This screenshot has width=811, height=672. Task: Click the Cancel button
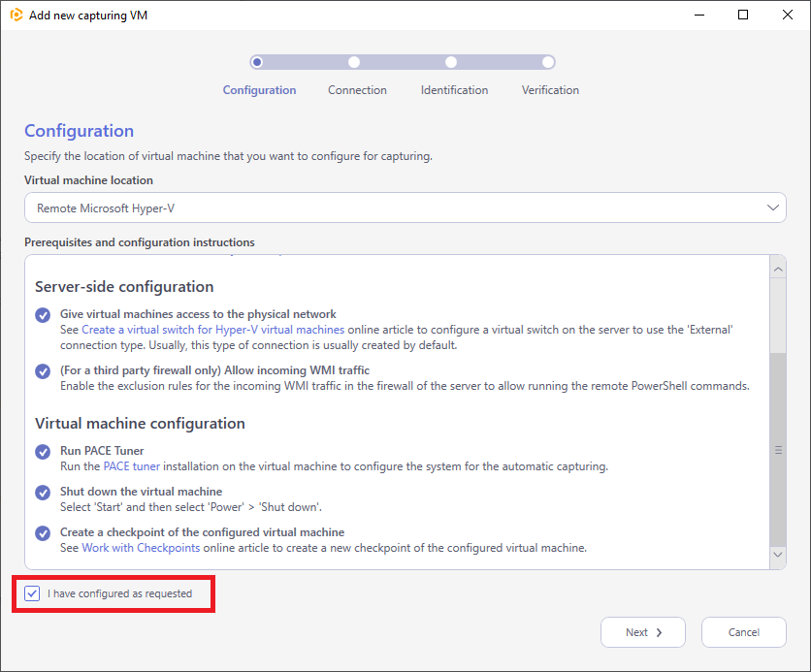744,632
